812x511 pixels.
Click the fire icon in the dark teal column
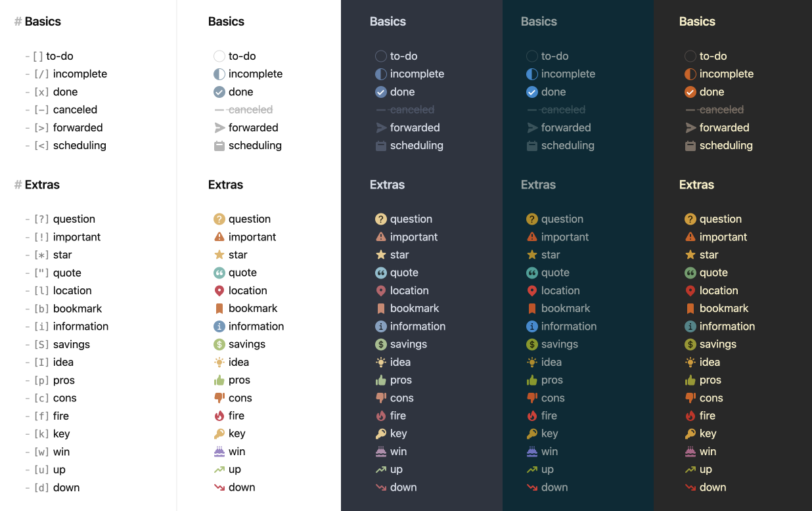(x=532, y=416)
